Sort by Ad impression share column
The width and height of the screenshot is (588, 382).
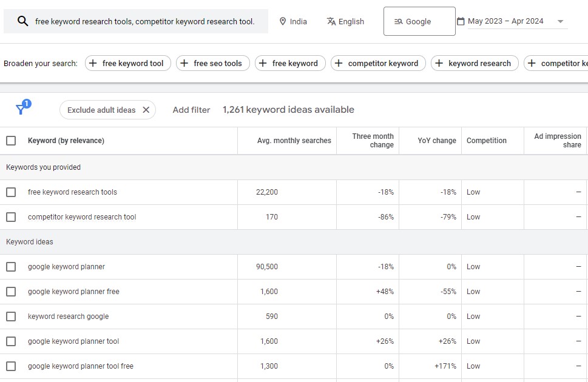(x=558, y=141)
